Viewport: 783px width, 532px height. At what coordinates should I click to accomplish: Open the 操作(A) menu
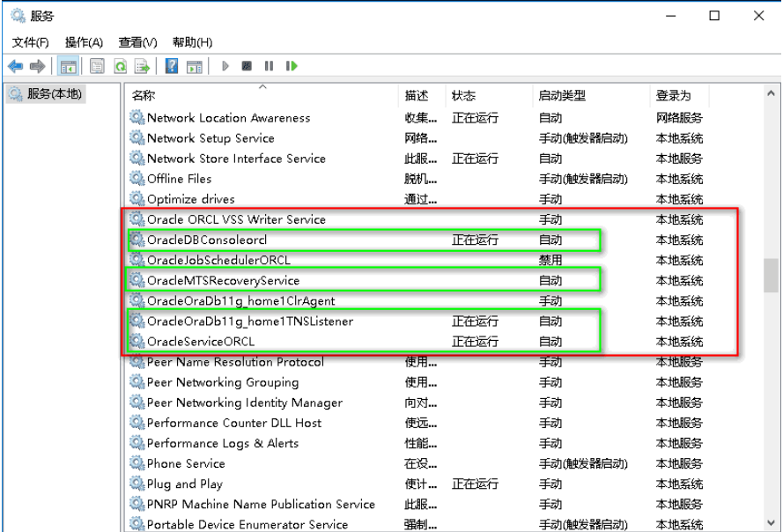(x=84, y=42)
